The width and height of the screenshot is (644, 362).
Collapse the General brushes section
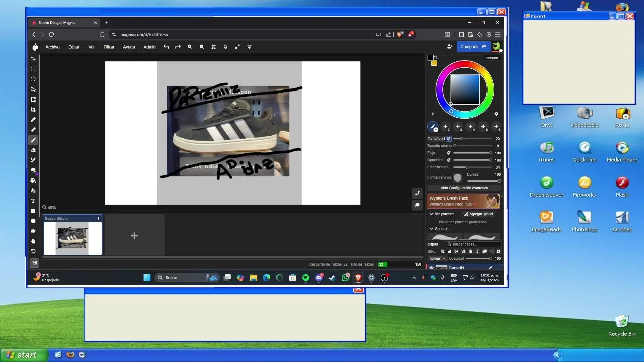[431, 229]
